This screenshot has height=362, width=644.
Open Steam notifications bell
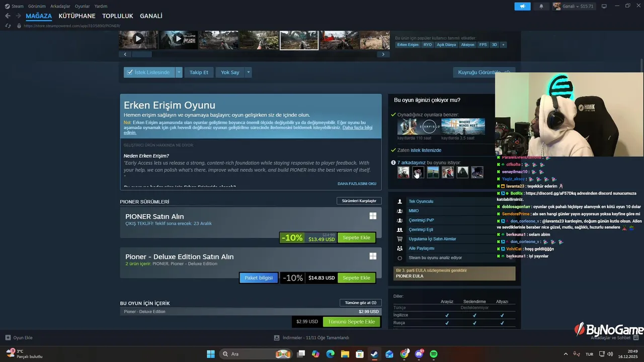pos(541,6)
